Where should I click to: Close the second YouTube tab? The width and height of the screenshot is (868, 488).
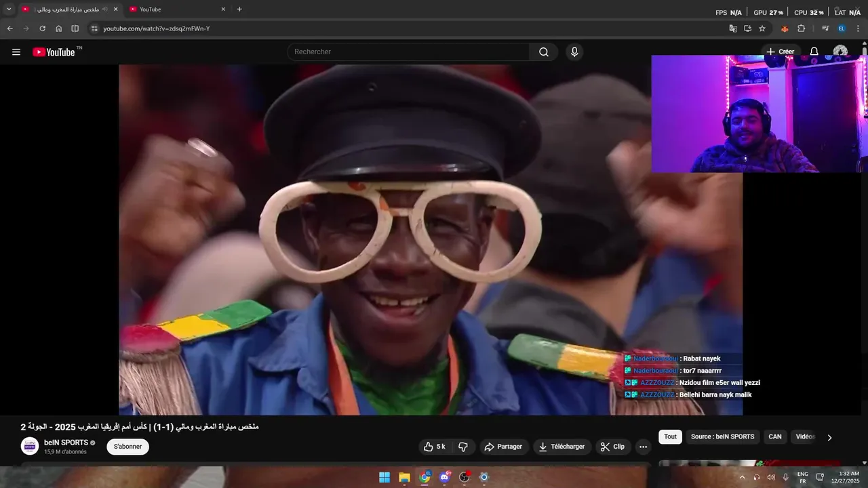223,9
